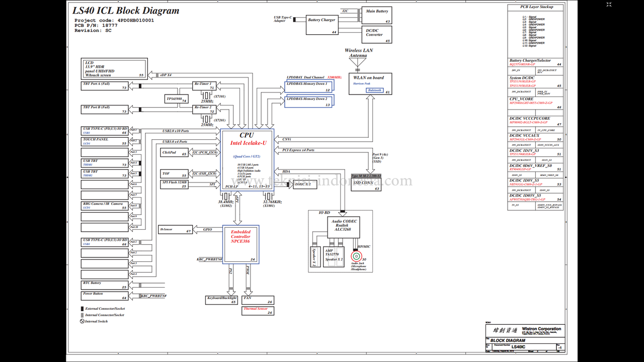Select the LCD 13.9" HDR panel block
Viewport: 644px width, 362px height.
[113, 68]
